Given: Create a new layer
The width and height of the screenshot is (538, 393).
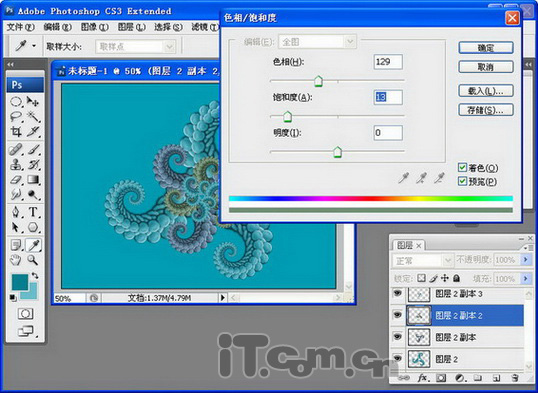Looking at the screenshot, I should (496, 378).
